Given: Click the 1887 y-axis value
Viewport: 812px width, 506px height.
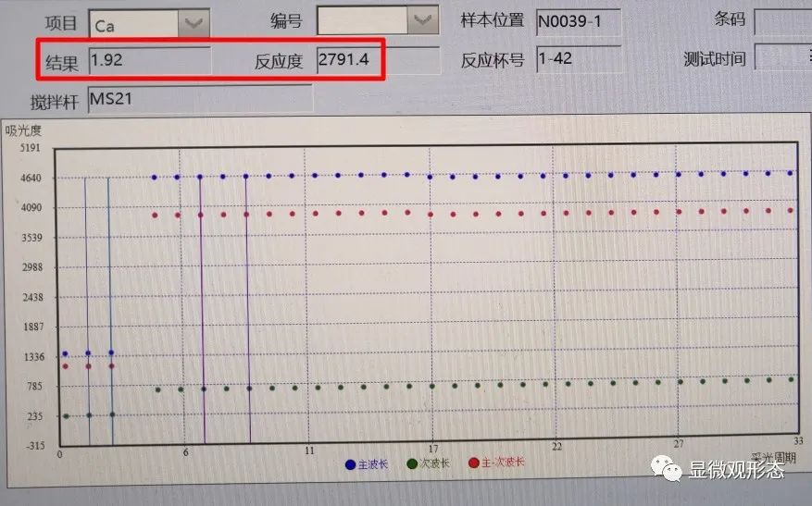Looking at the screenshot, I should (x=33, y=327).
